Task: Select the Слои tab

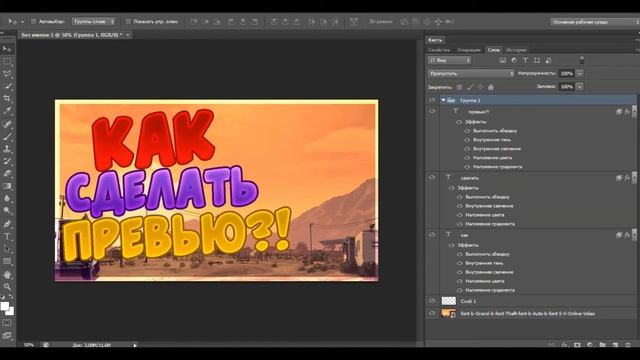Action: coord(493,50)
